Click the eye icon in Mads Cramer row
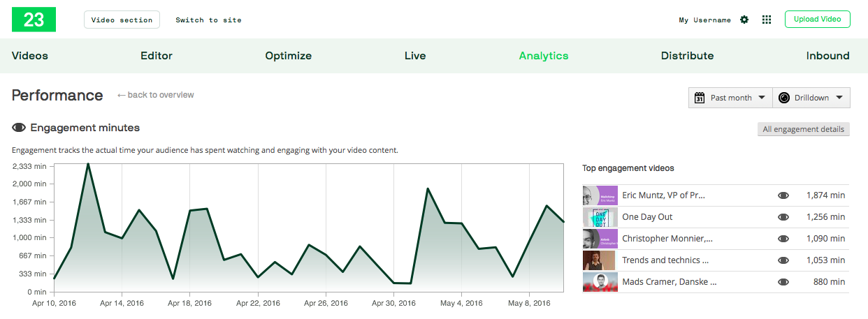The width and height of the screenshot is (868, 319). 783,282
